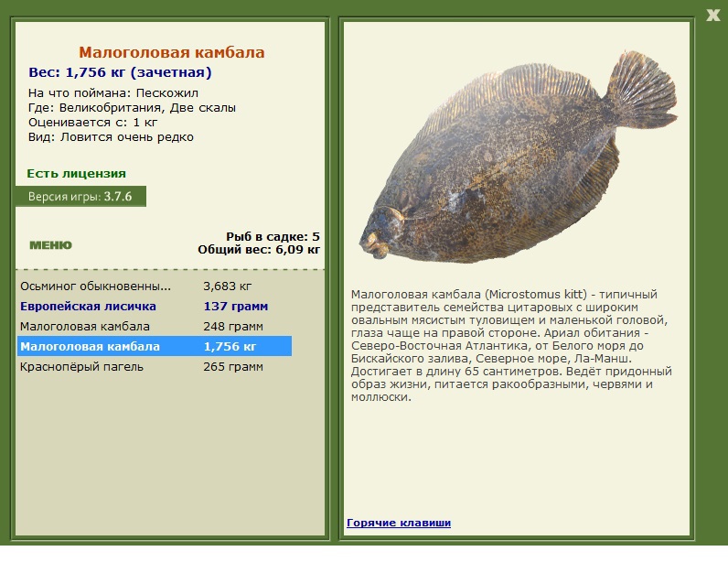Click the На что поймана: Пескожил line

pyautogui.click(x=113, y=93)
